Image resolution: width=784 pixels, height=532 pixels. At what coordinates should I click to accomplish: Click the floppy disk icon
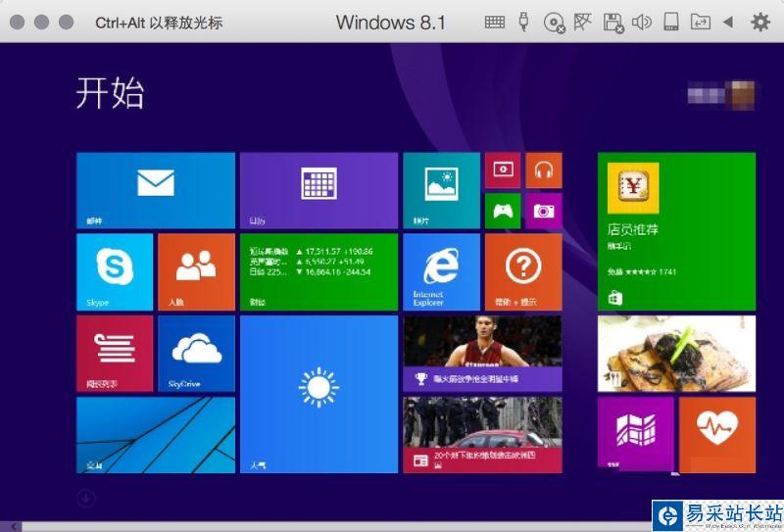coord(613,23)
